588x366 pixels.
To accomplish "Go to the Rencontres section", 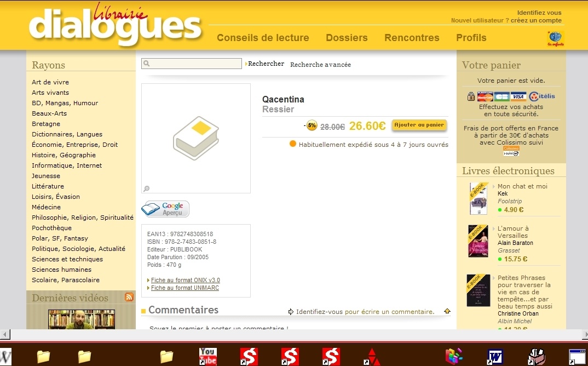I will pos(412,38).
